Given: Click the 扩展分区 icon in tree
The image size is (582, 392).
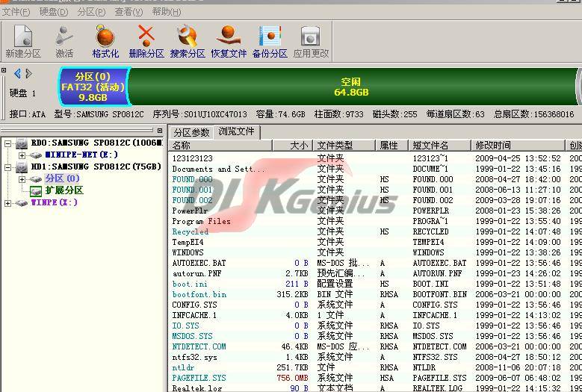Looking at the screenshot, I should click(x=36, y=191).
